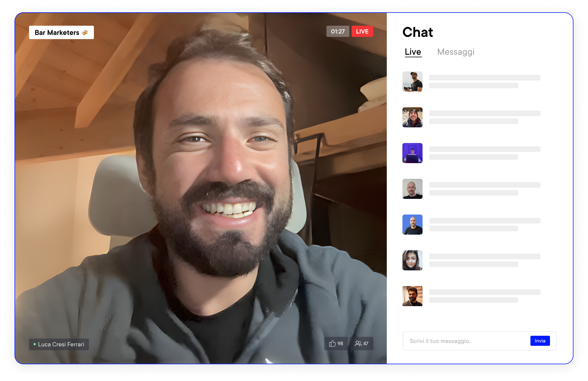Click the red LIVE badge
The height and width of the screenshot is (381, 588).
[362, 32]
